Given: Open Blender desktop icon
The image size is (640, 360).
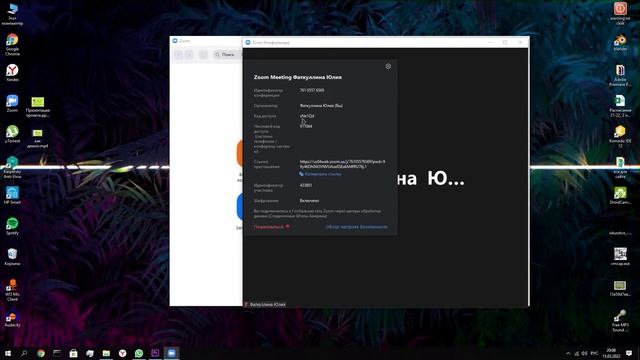Looking at the screenshot, I should (620, 42).
